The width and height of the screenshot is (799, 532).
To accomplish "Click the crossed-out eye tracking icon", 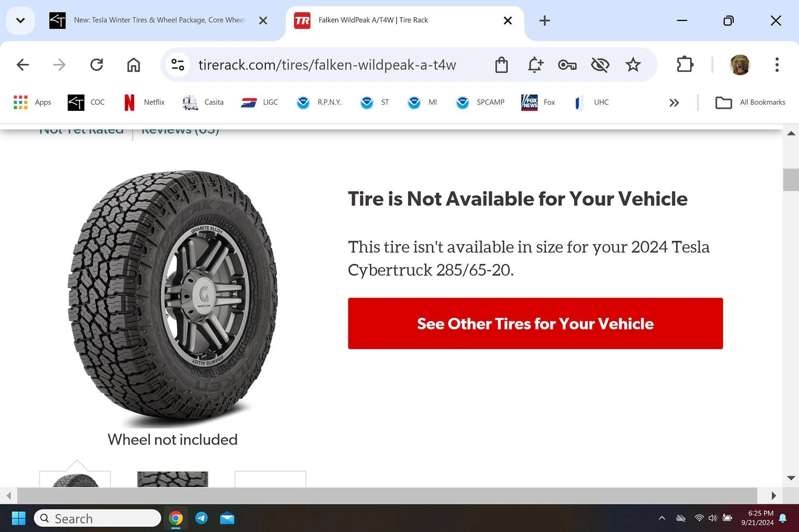I will pos(600,65).
